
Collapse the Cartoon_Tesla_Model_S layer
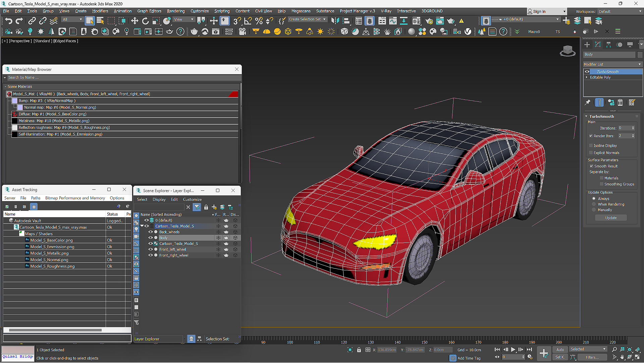tap(142, 226)
